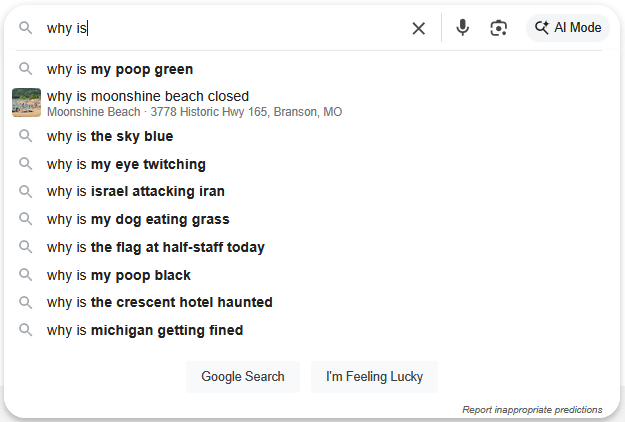Clear the search box with X icon

[419, 28]
